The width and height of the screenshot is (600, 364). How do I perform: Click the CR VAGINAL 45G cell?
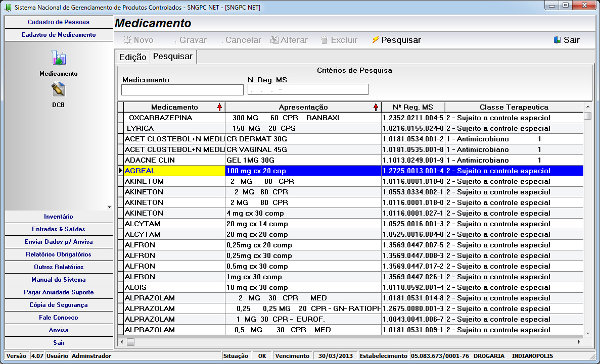303,149
